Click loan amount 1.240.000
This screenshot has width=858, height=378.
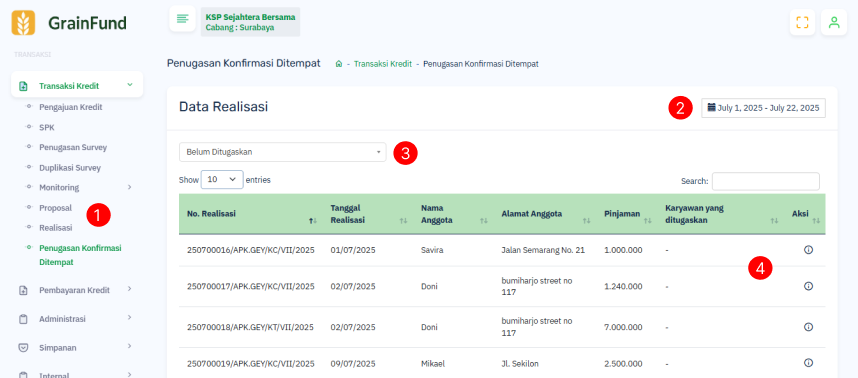click(623, 286)
